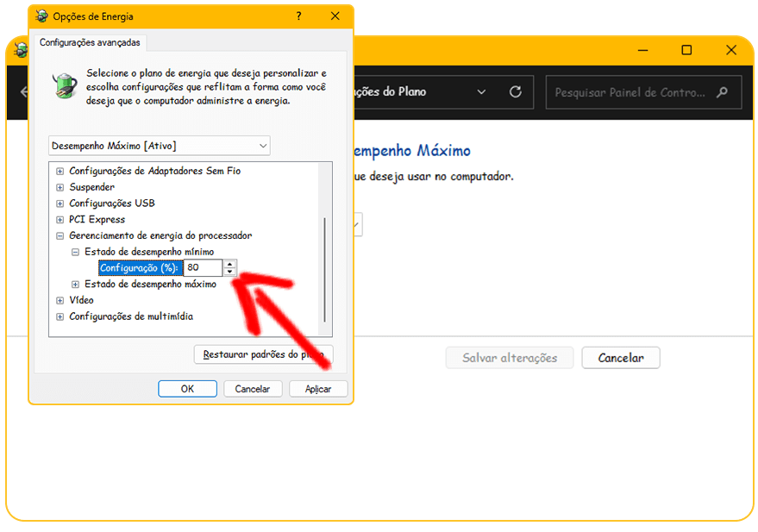
Task: Click the settings tree vertical scrollbar
Action: [325, 267]
